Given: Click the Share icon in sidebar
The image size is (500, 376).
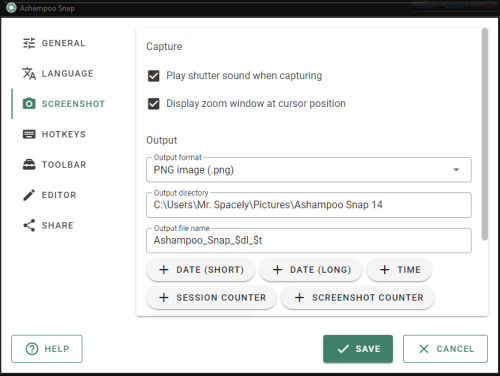Looking at the screenshot, I should coord(29,226).
